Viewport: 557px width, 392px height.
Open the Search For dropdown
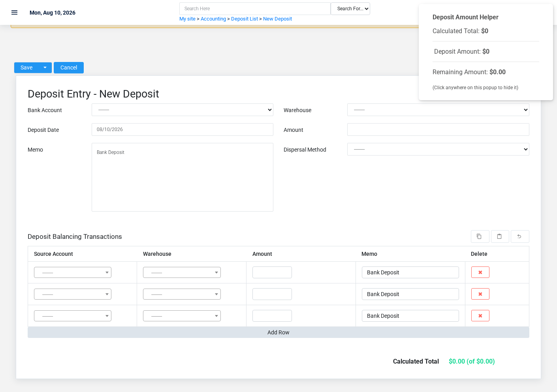pos(350,9)
